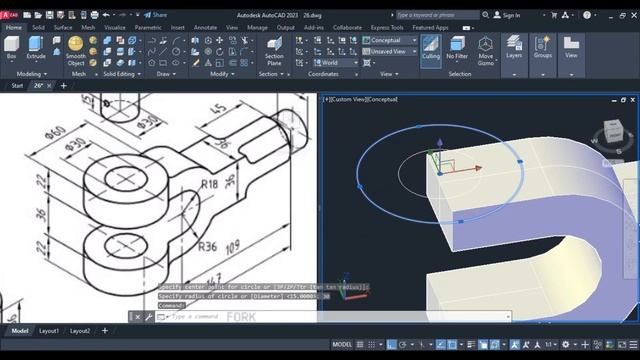Open the Annotate ribbon tab
Image resolution: width=640 pixels, height=360 pixels.
click(x=205, y=28)
